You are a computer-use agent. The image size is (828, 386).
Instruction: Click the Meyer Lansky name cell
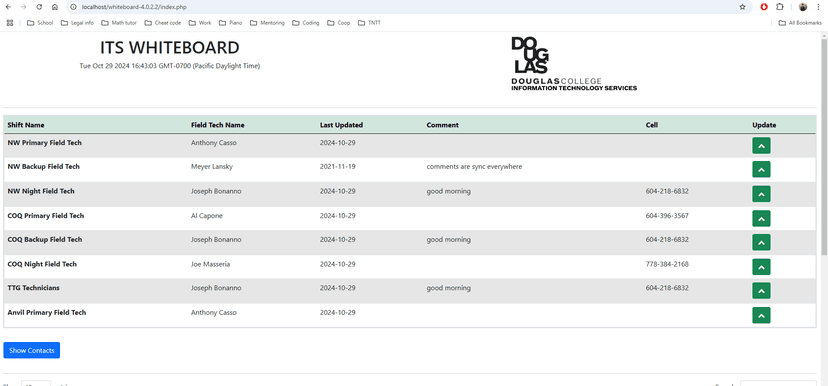tap(212, 167)
